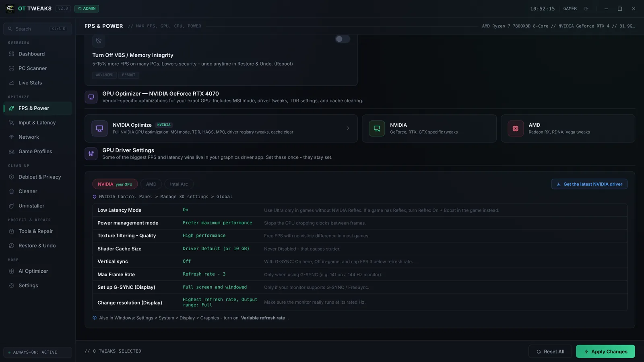Go to the Network section

(37, 137)
